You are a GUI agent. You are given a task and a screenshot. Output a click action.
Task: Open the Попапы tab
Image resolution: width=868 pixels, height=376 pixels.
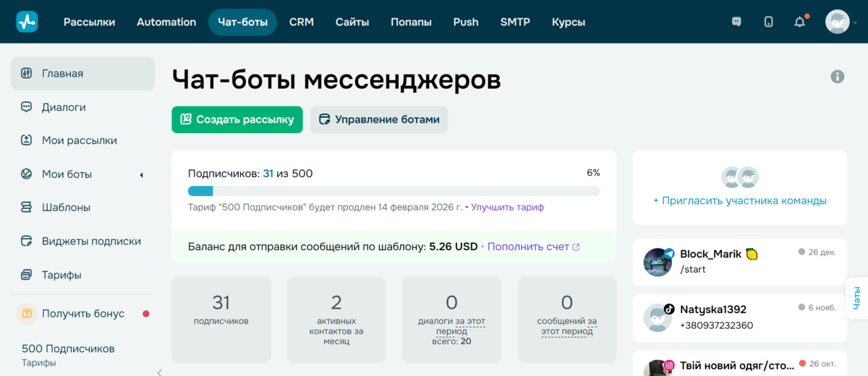point(411,22)
